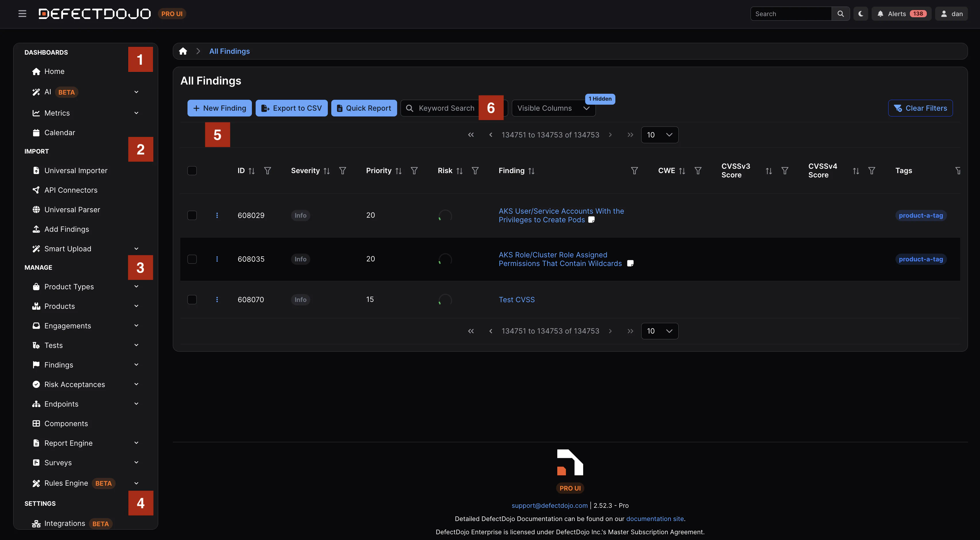This screenshot has width=980, height=540.
Task: Tick the checkbox for finding 608070
Action: tap(192, 300)
